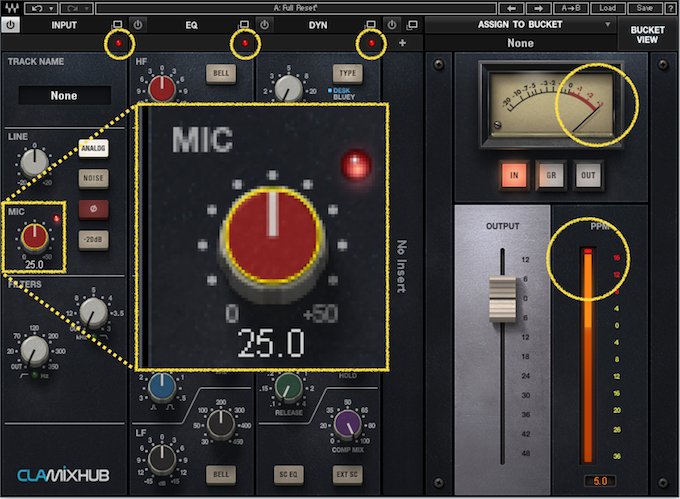Click the small red MIC gain knob
This screenshot has height=499, width=680.
(35, 237)
